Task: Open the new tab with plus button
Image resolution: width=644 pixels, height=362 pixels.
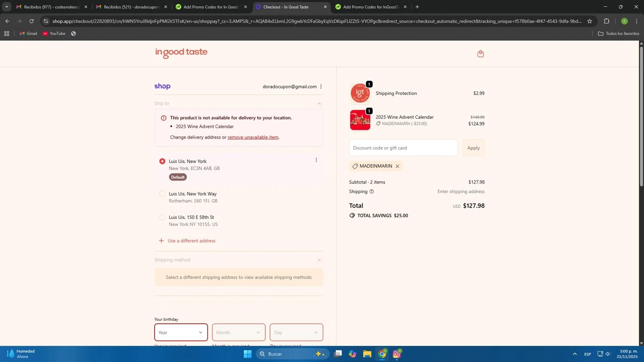Action: [417, 7]
